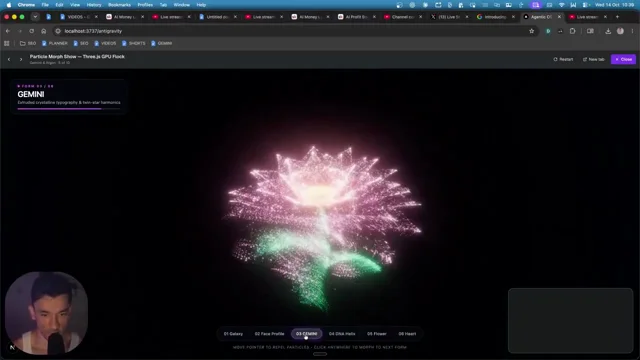The height and width of the screenshot is (360, 640).
Task: Bookmark this page with the star icon
Action: 531,31
